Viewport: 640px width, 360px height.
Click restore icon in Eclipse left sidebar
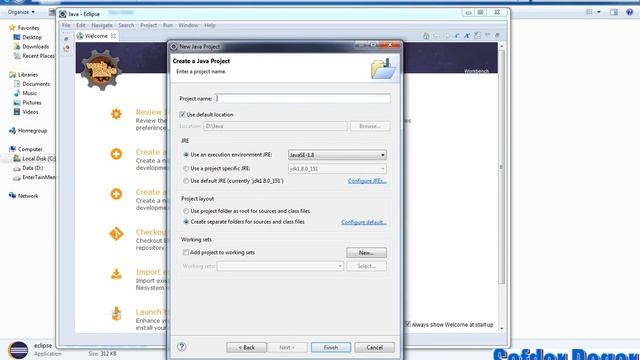click(x=66, y=39)
